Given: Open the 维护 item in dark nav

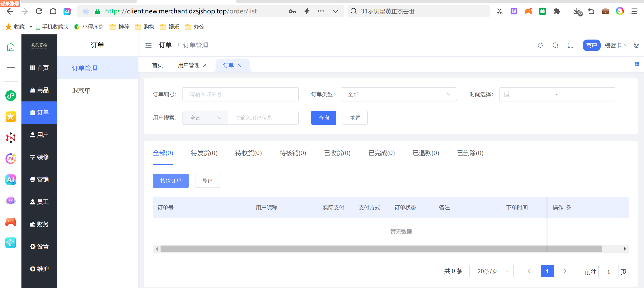Looking at the screenshot, I should 39,269.
